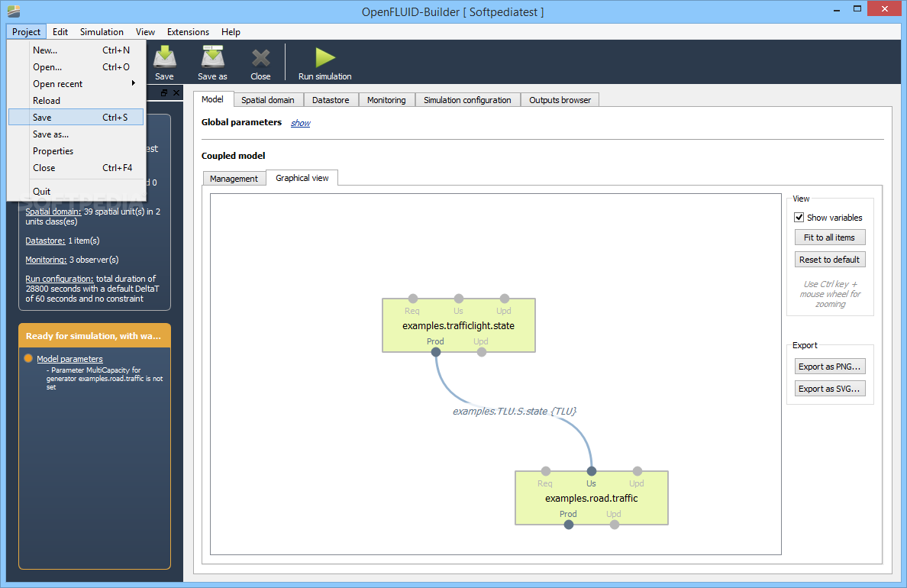The image size is (907, 588).
Task: Choose Save as... in Project menu
Action: tap(76, 134)
